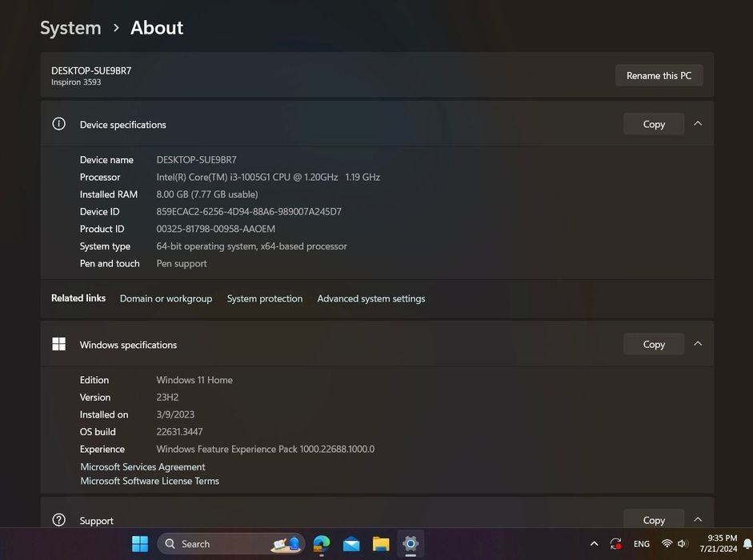The image size is (753, 560).
Task: Click the Device specifications info icon
Action: point(58,124)
